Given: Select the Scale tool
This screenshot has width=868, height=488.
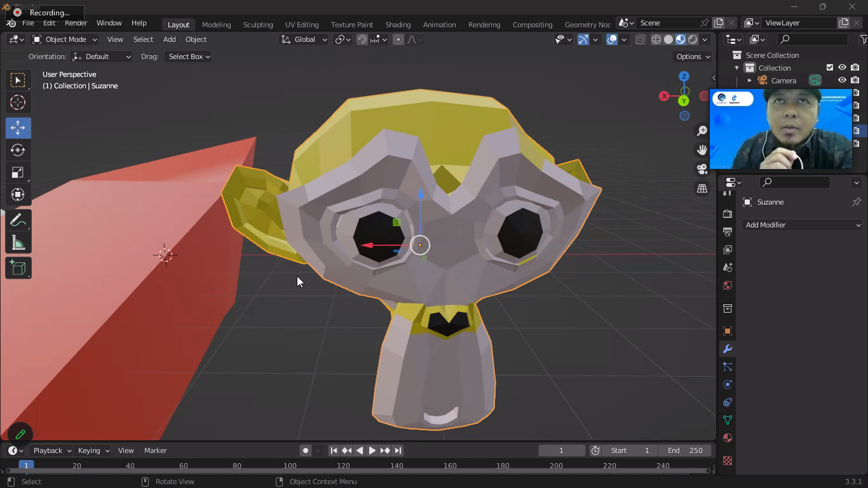Looking at the screenshot, I should 18,173.
